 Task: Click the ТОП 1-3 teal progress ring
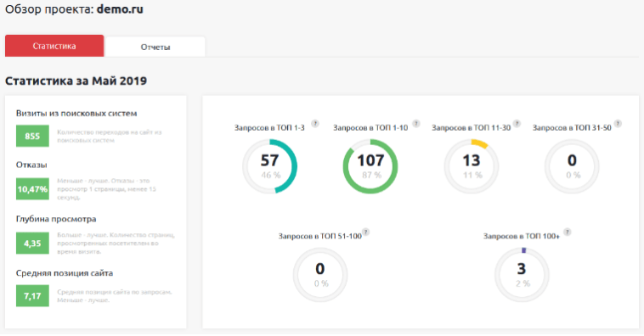pyautogui.click(x=270, y=166)
